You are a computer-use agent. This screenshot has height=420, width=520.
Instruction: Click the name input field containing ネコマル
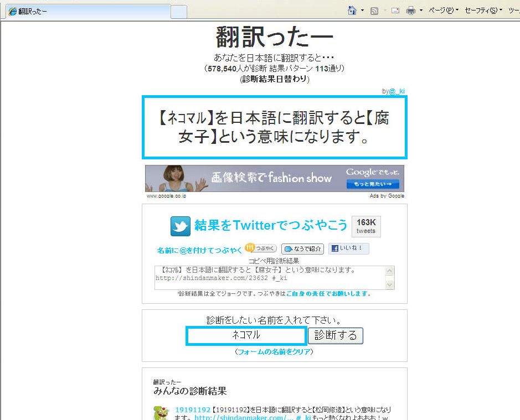[x=246, y=336]
